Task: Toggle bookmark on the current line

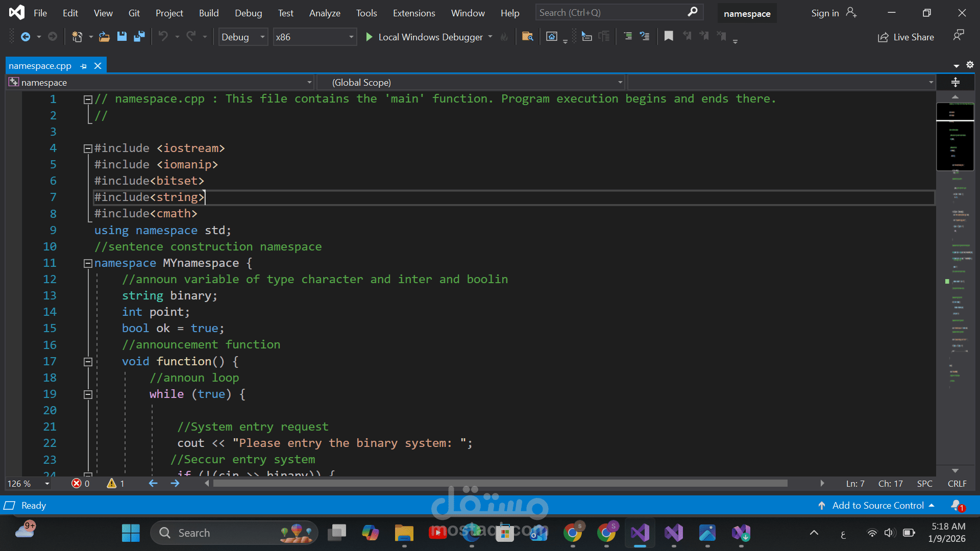Action: coord(668,36)
